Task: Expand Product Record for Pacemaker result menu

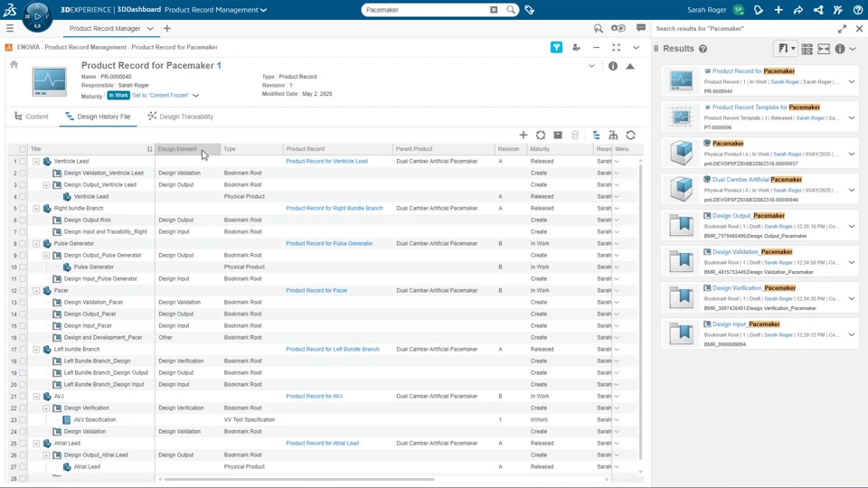Action: pos(852,81)
